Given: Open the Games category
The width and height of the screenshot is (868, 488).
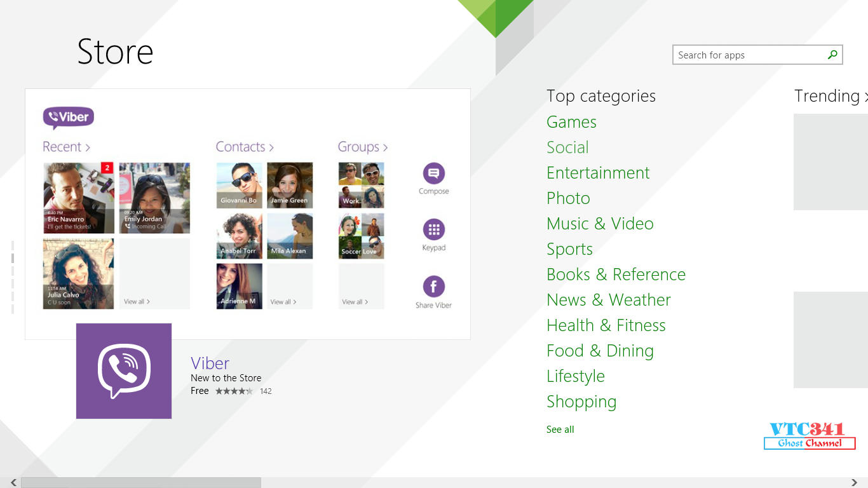Looking at the screenshot, I should 571,122.
